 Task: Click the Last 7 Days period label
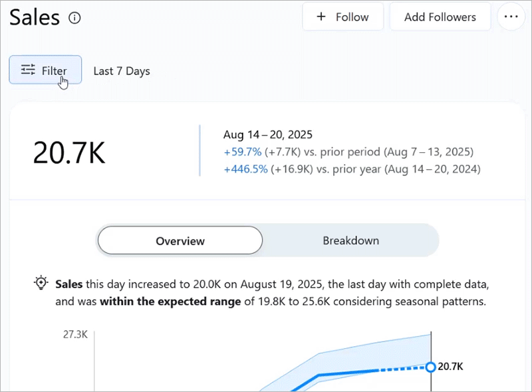click(122, 71)
